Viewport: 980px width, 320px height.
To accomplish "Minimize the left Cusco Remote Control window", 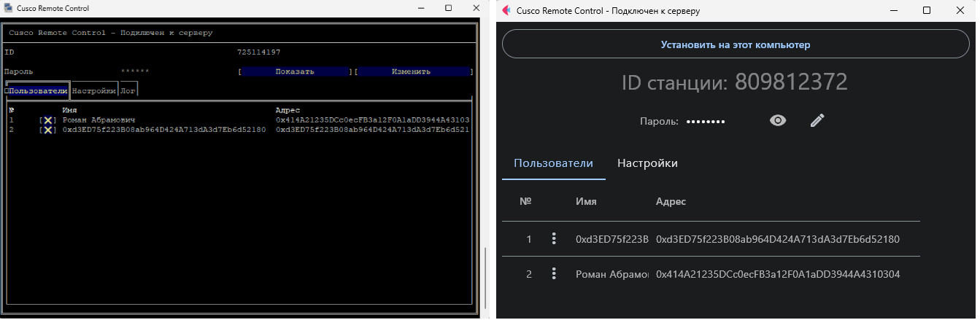I will 420,8.
